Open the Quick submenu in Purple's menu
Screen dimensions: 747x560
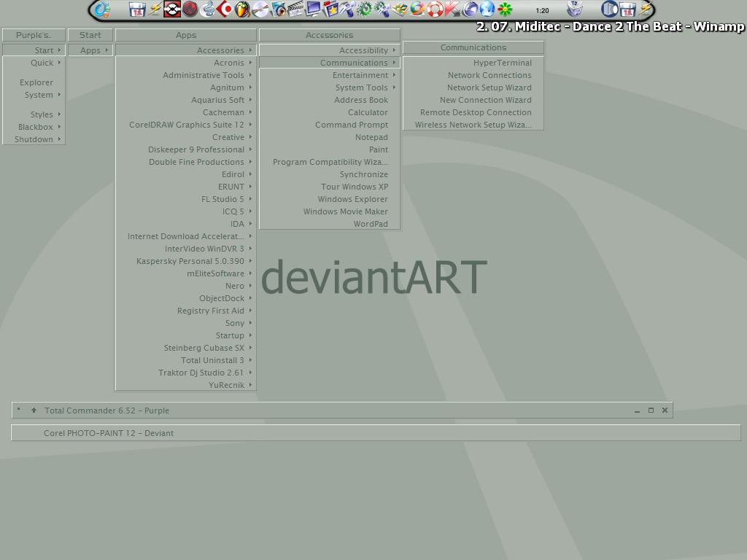[x=34, y=63]
